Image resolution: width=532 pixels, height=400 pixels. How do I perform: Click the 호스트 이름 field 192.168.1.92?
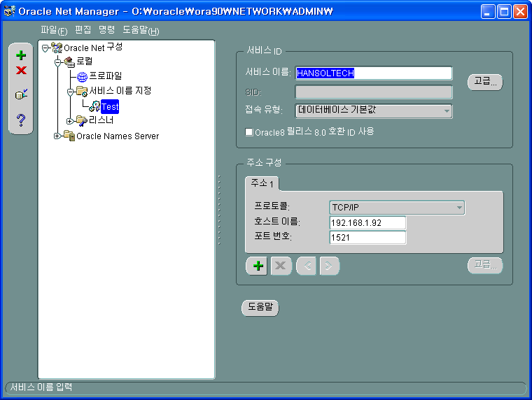pyautogui.click(x=367, y=222)
